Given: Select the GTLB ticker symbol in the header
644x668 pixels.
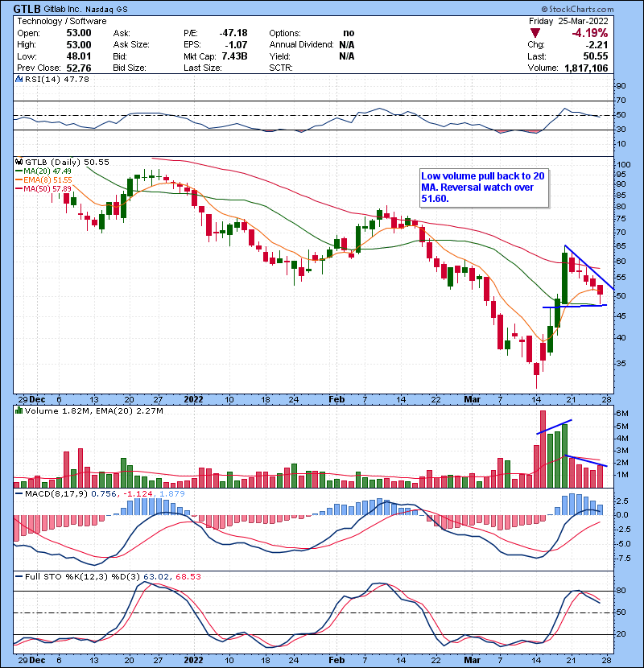Looking at the screenshot, I should [27, 9].
